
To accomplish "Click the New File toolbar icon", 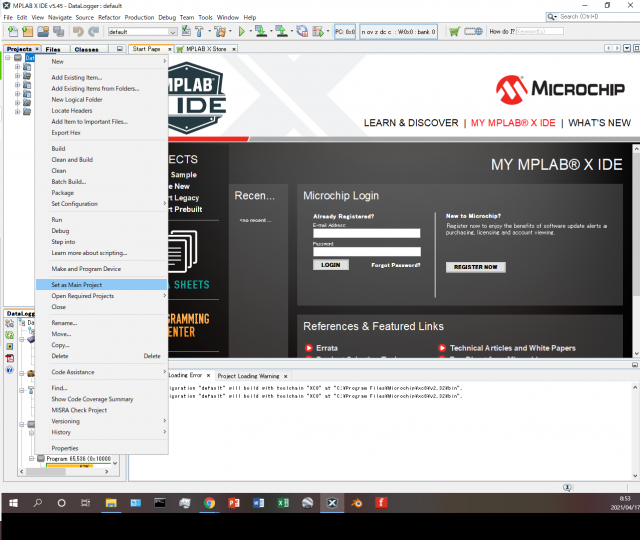I will click(x=13, y=31).
